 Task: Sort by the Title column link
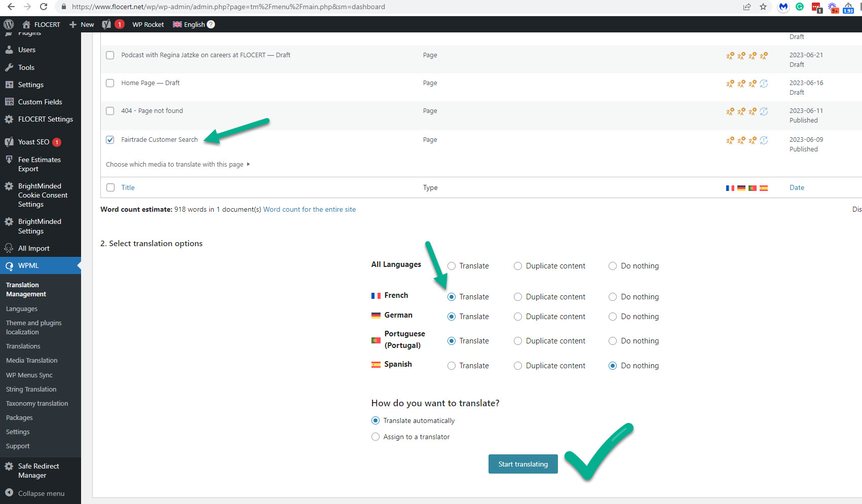(x=128, y=187)
